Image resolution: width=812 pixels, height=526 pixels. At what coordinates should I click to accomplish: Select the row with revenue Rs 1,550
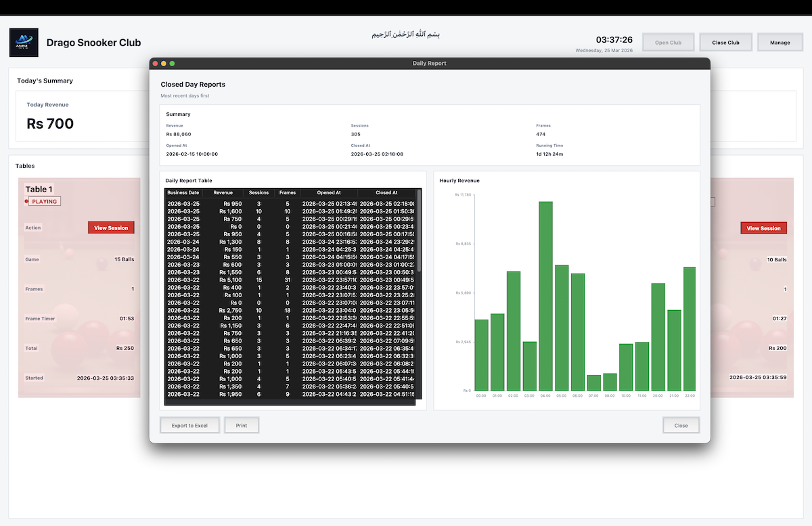pyautogui.click(x=290, y=272)
